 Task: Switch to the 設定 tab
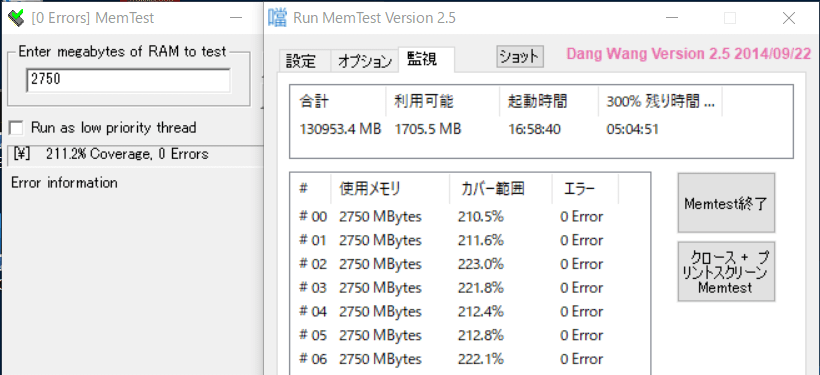point(303,61)
